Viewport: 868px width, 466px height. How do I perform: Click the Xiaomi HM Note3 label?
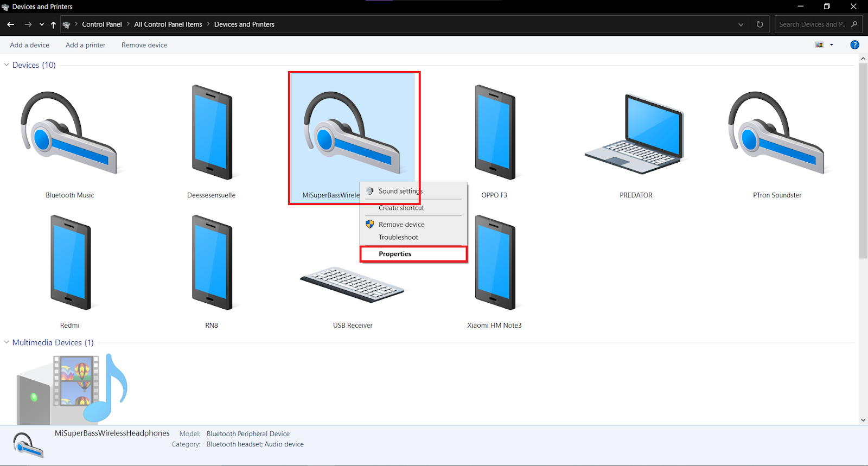[494, 325]
